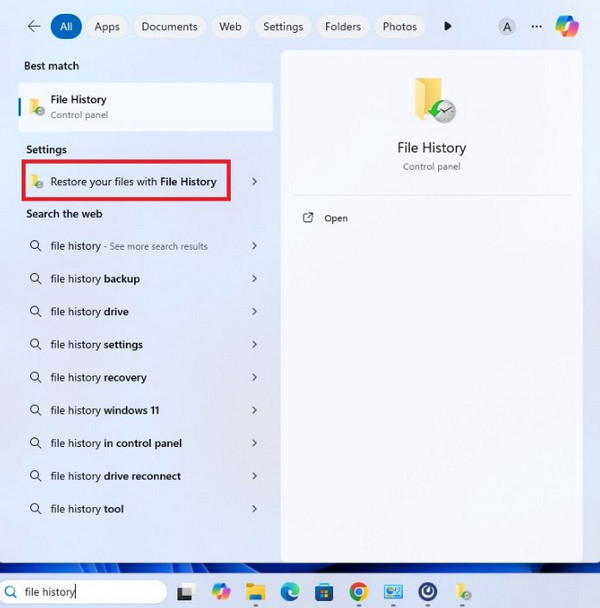Launch Microsoft Edge from the taskbar

290,592
